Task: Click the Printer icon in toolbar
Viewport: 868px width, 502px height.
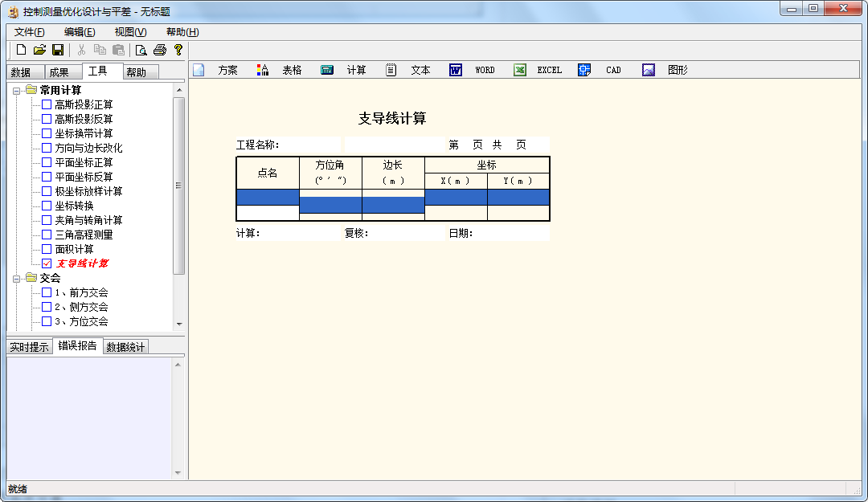Action: 160,50
